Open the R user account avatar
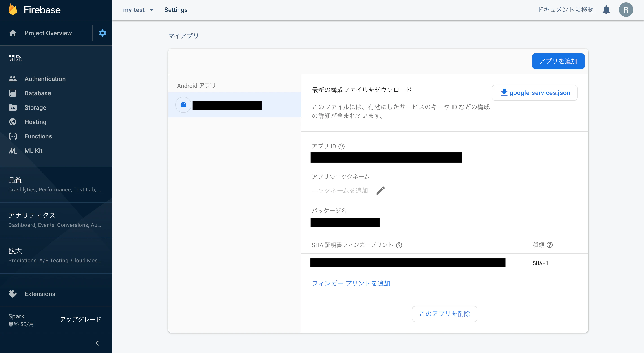This screenshot has height=353, width=644. click(626, 10)
